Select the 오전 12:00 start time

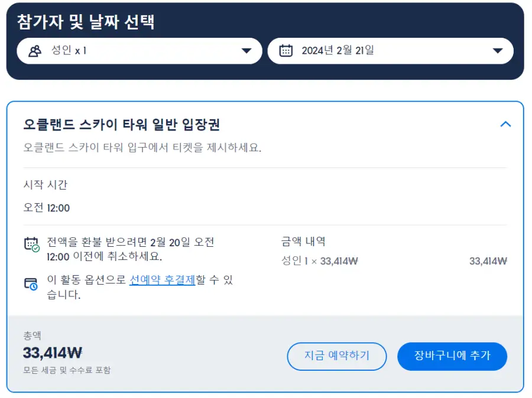[47, 207]
